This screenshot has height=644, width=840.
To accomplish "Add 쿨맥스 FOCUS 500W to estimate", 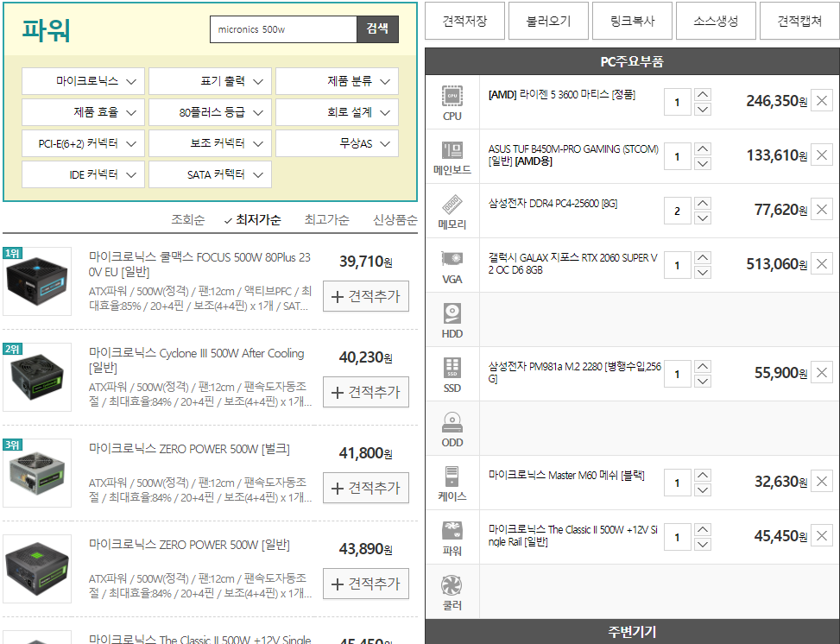I will (x=366, y=296).
